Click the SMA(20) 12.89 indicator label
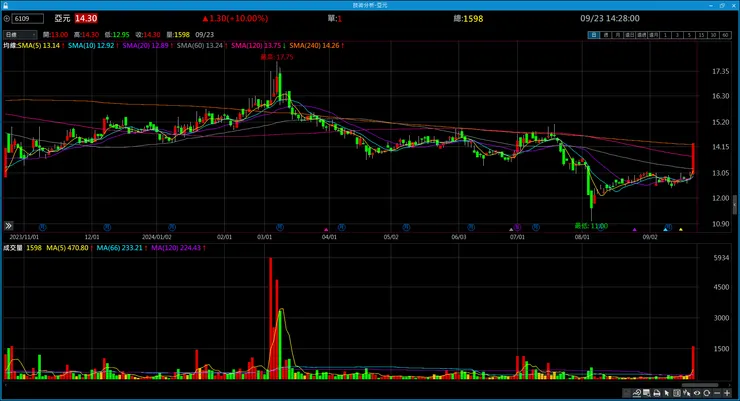The height and width of the screenshot is (401, 740). [x=145, y=45]
